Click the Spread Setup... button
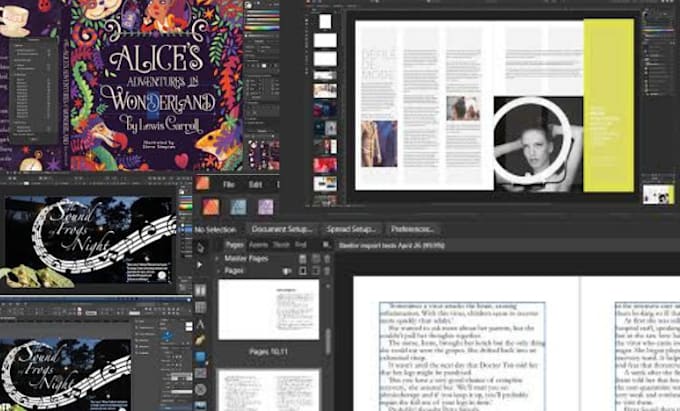 (351, 229)
